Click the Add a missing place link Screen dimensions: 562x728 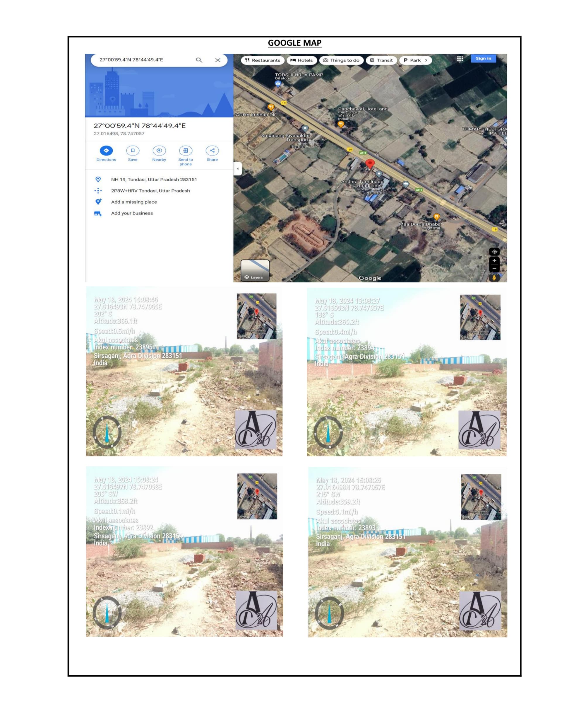click(134, 202)
